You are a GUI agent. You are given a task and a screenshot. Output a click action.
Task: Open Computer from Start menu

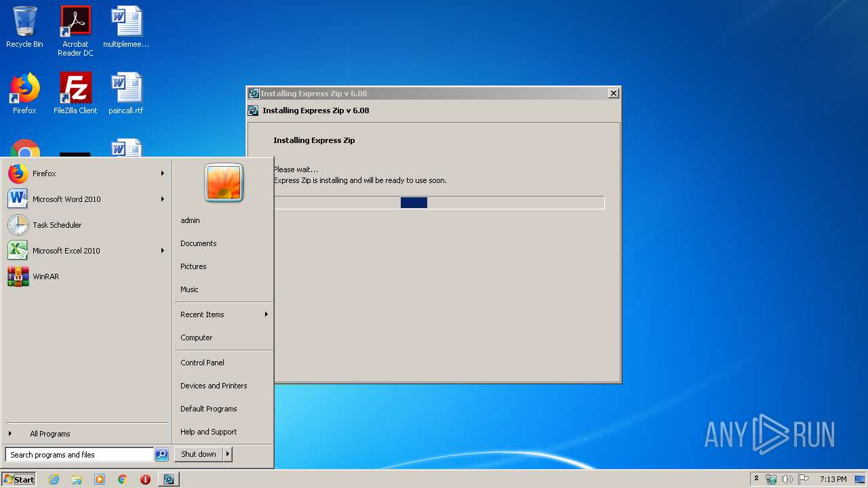pyautogui.click(x=197, y=338)
